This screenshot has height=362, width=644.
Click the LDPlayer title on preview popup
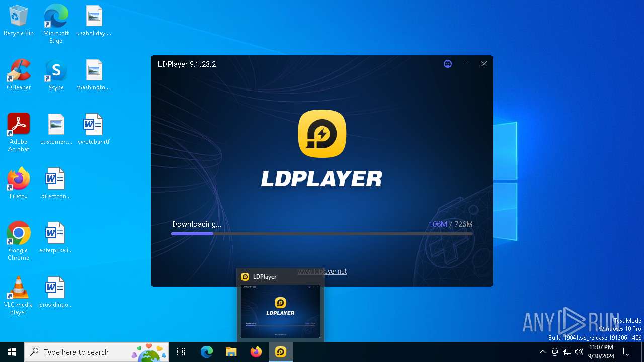tap(265, 277)
